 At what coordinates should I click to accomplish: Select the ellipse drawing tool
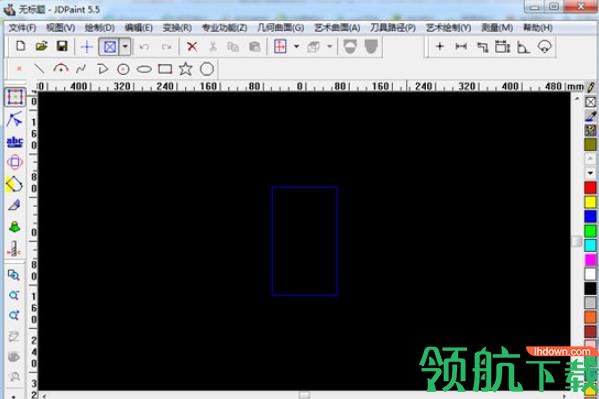pyautogui.click(x=144, y=69)
